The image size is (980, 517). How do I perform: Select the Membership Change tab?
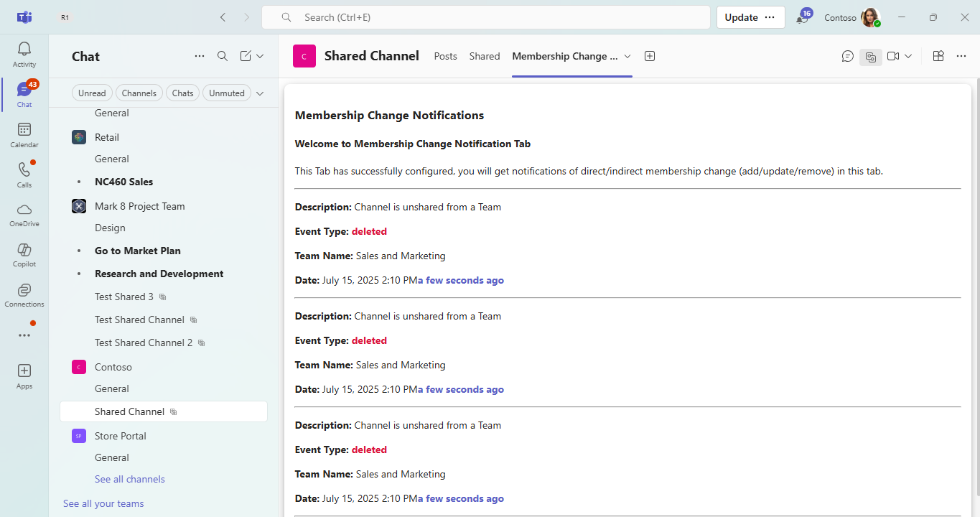565,56
